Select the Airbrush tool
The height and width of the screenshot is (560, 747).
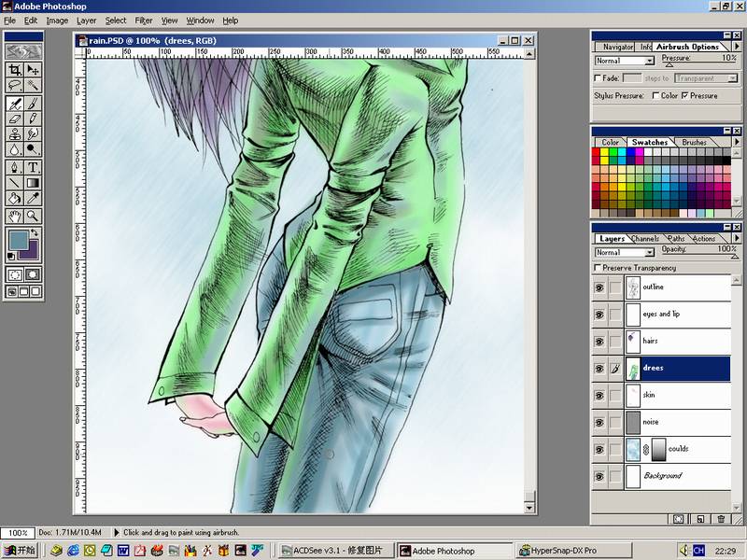pyautogui.click(x=15, y=104)
